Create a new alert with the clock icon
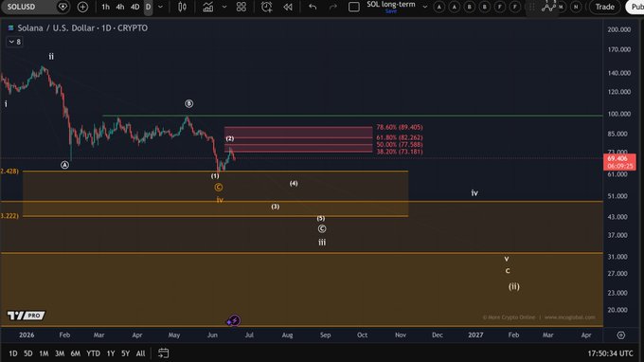Viewport: 644px width, 362px height. [x=266, y=7]
